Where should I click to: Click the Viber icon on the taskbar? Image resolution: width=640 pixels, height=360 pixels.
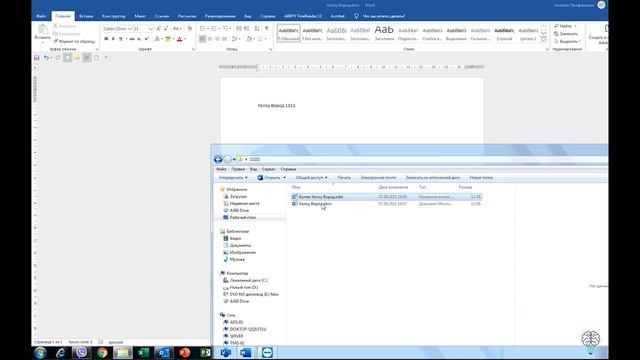[x=82, y=353]
